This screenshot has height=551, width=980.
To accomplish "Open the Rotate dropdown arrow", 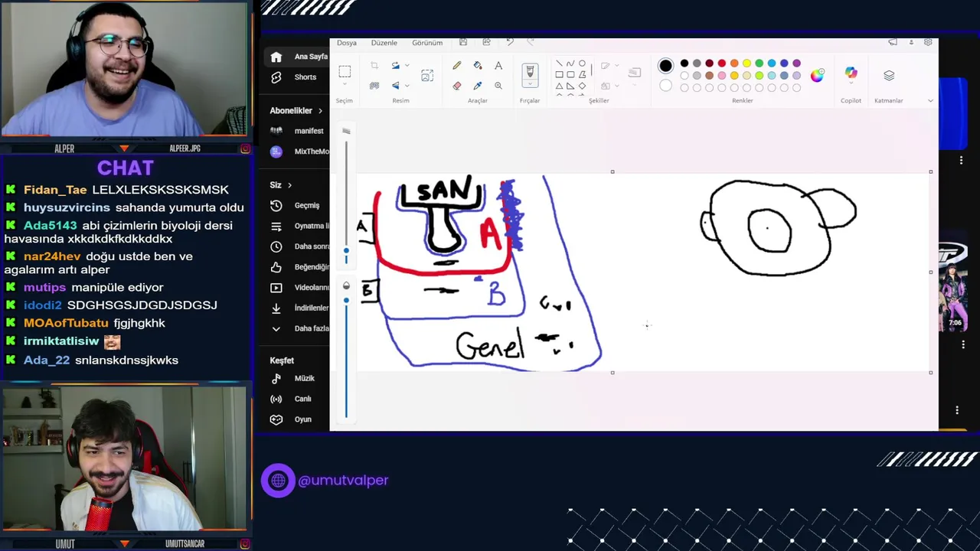I will click(x=407, y=65).
